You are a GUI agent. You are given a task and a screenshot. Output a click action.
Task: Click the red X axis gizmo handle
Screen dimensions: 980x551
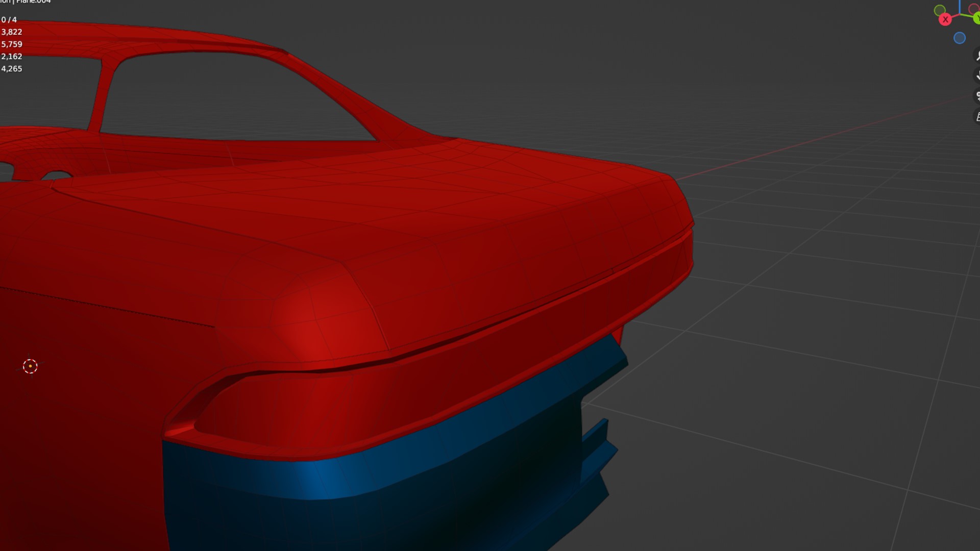tap(945, 19)
